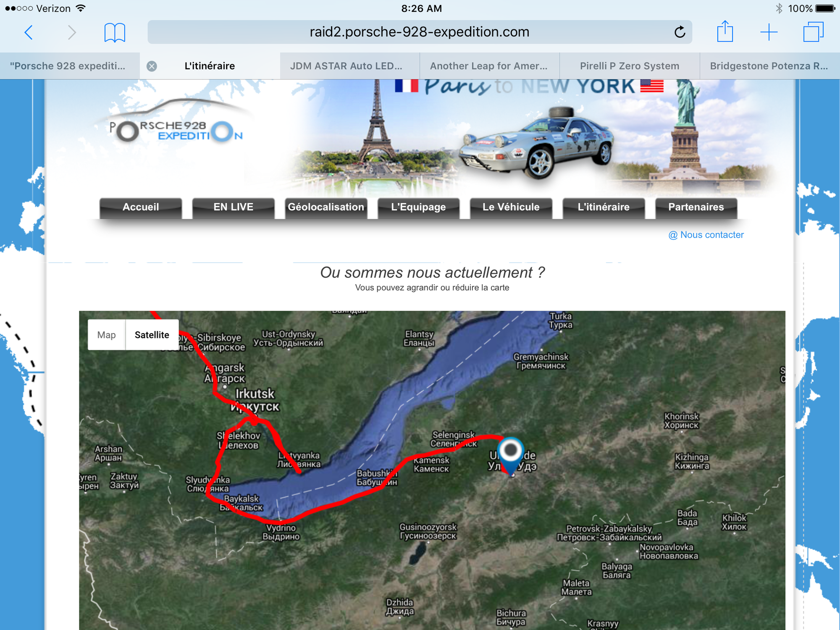Tap the Safari back arrow

click(29, 32)
